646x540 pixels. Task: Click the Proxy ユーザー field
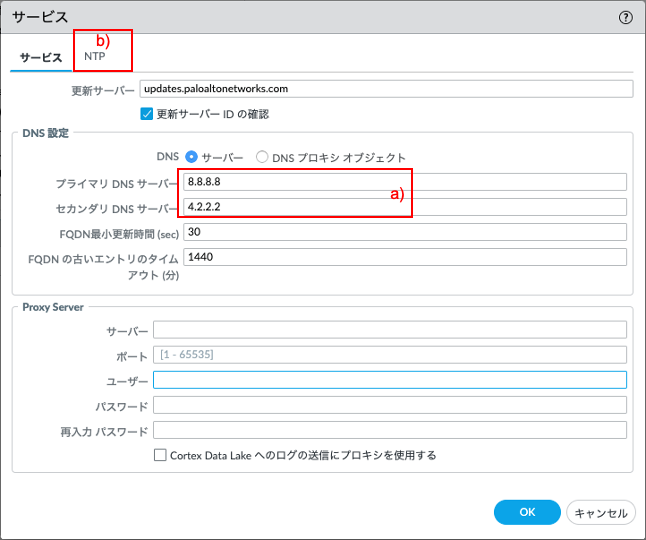tap(390, 380)
